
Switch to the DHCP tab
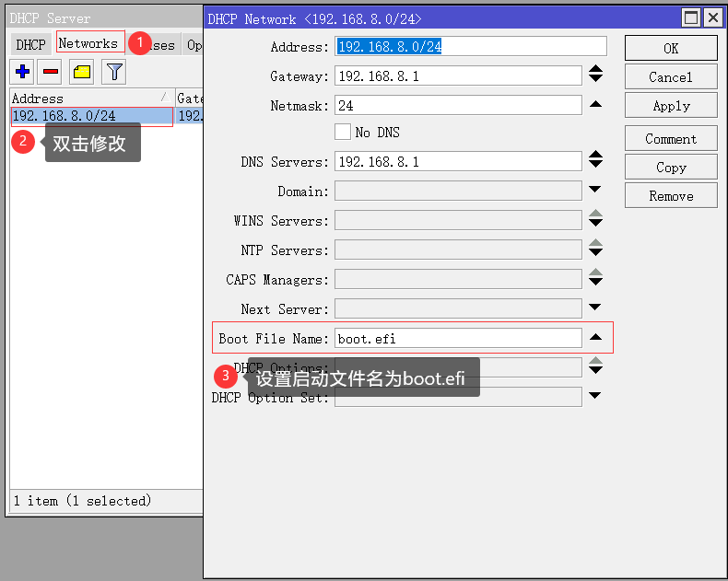point(30,44)
